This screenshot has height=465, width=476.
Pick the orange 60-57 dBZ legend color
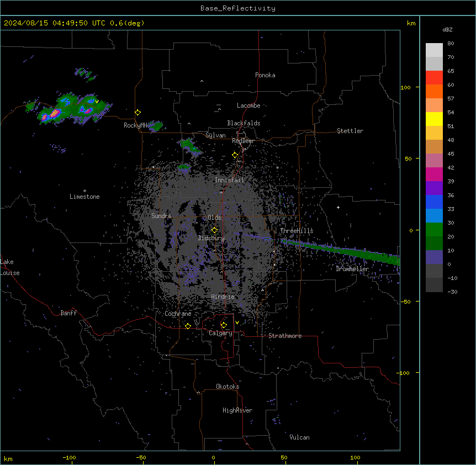[434, 91]
